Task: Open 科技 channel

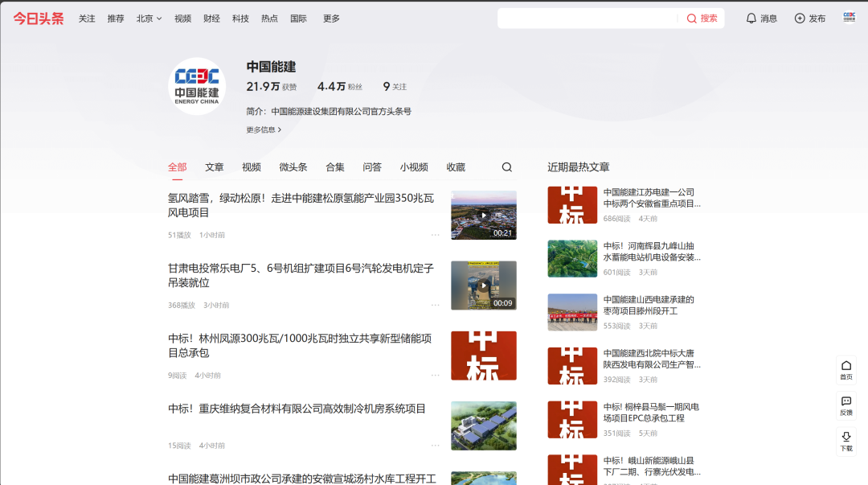Action: tap(240, 18)
